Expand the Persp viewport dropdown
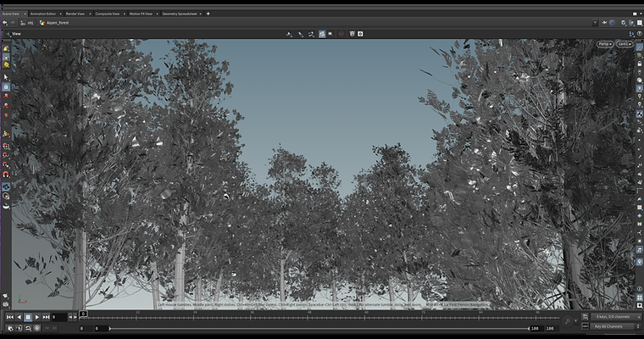The height and width of the screenshot is (339, 644). pyautogui.click(x=604, y=44)
